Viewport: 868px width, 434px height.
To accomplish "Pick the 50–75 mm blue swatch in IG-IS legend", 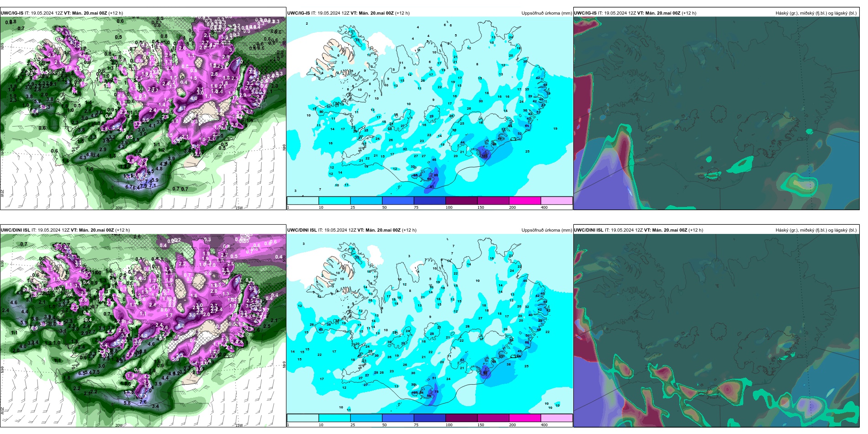I will [398, 201].
